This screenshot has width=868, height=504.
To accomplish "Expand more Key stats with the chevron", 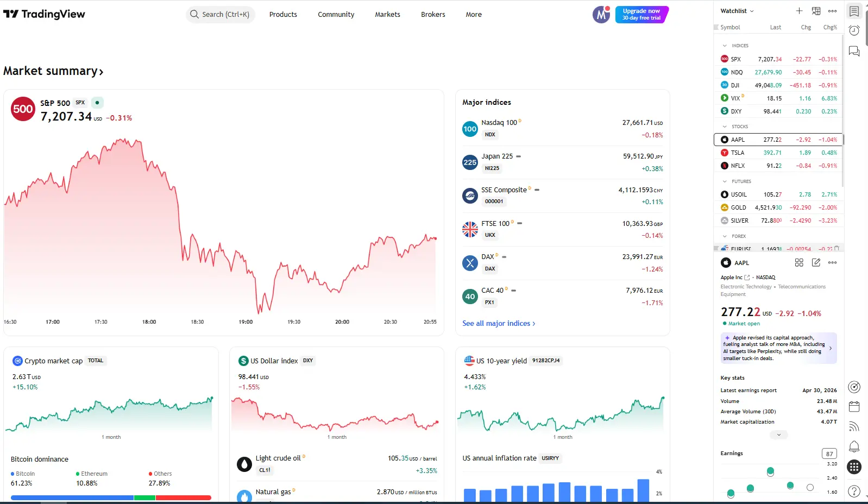I will coord(778,434).
